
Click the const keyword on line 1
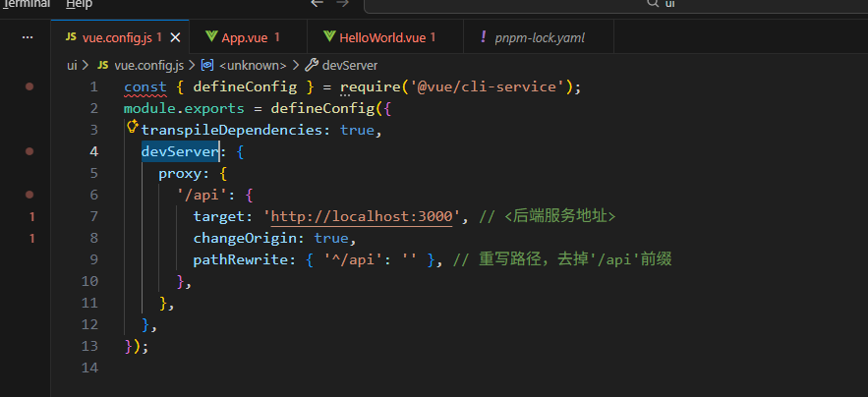click(145, 86)
